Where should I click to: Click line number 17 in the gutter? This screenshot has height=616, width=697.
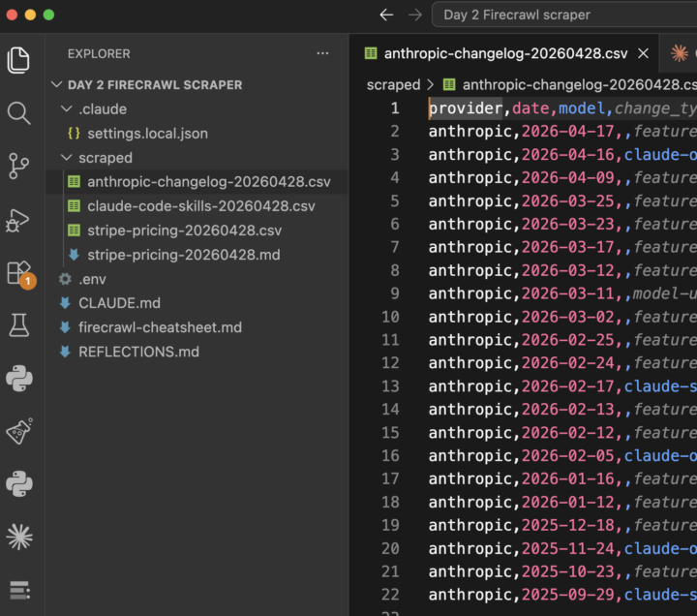pos(390,478)
